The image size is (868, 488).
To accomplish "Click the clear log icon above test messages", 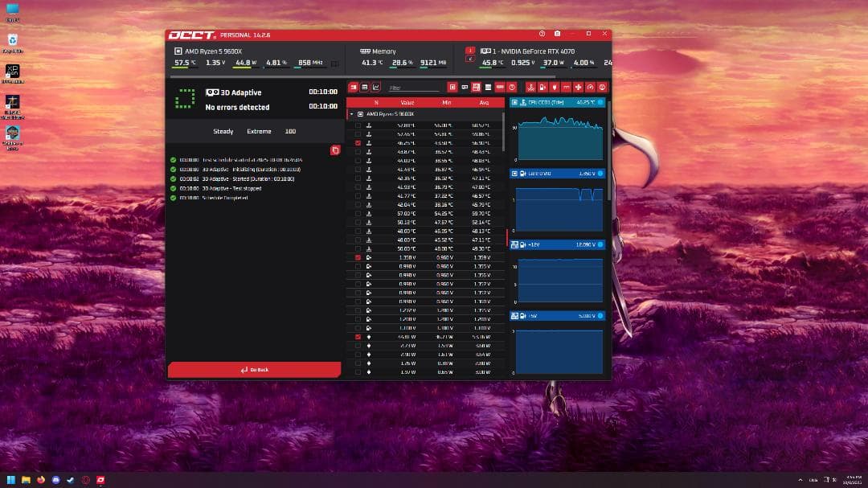I will (x=335, y=150).
